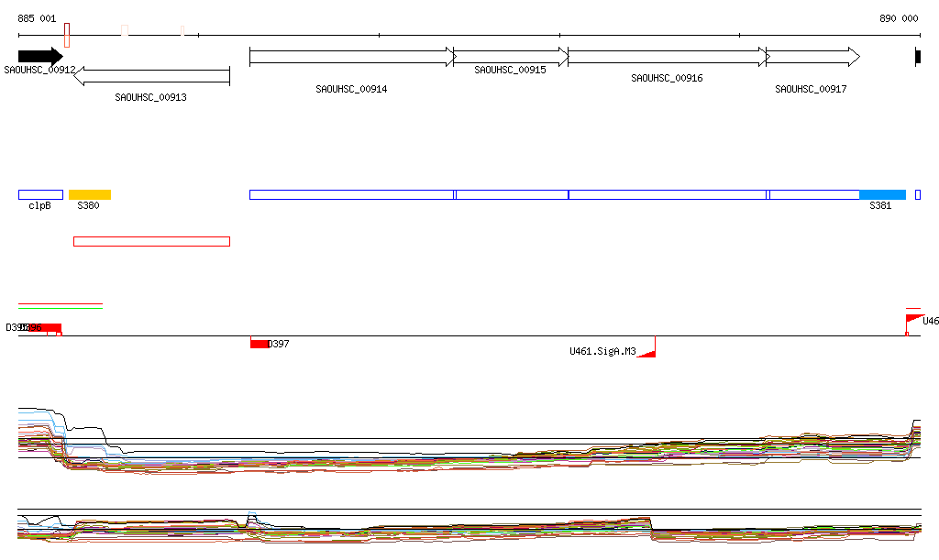This screenshot has width=939, height=560.
Task: Click the small blue outlined box at far right
Action: coord(918,194)
